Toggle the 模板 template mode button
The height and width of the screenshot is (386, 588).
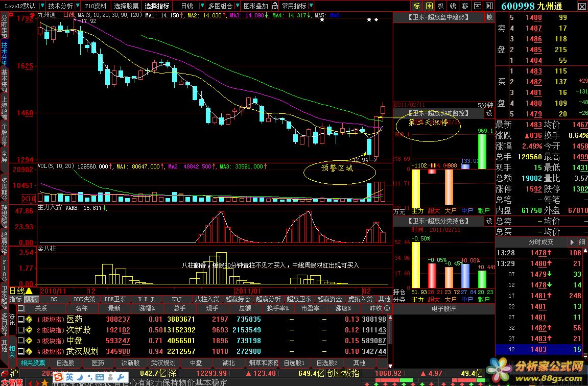pyautogui.click(x=31, y=299)
